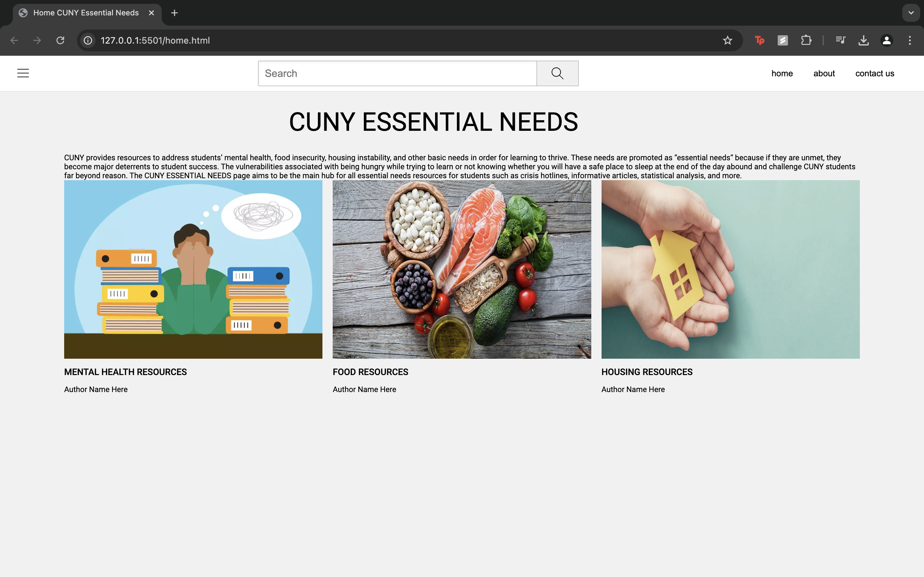Click the profile avatar icon
Image resolution: width=924 pixels, height=577 pixels.
tap(886, 40)
